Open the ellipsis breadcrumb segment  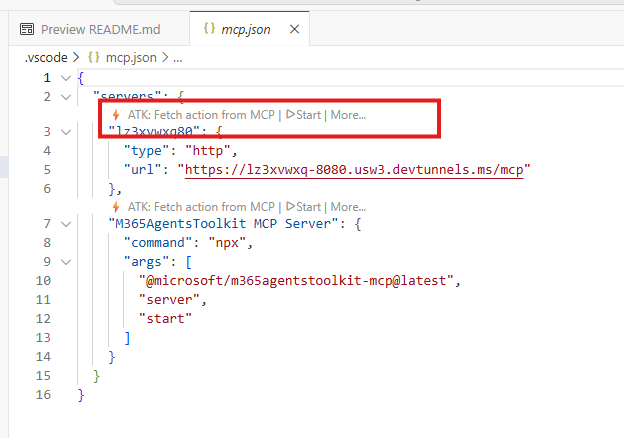177,58
